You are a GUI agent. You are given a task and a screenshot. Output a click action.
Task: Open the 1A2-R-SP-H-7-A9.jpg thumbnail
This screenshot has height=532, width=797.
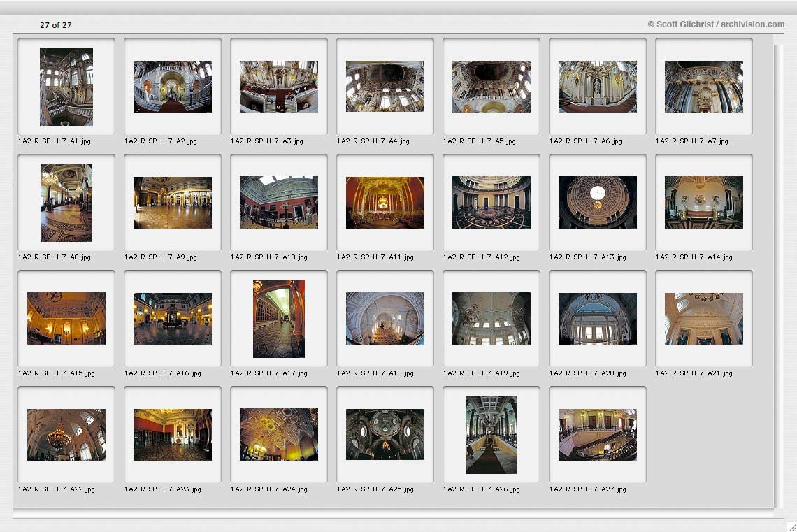pyautogui.click(x=172, y=202)
